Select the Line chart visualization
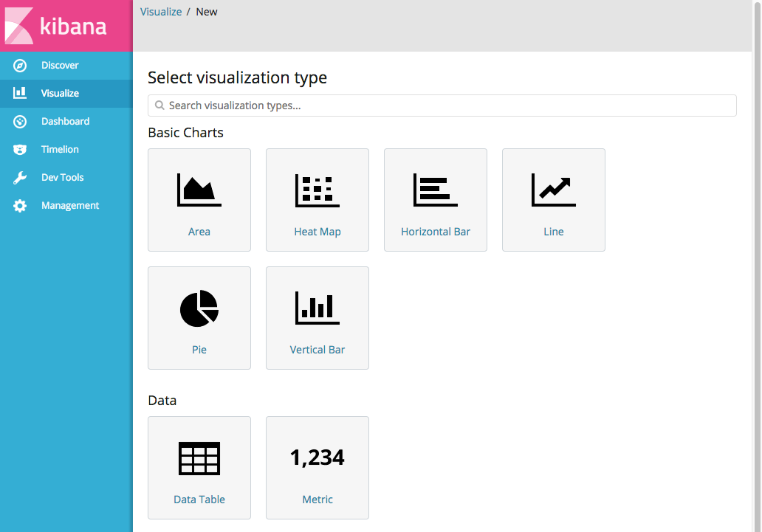Screen dimensions: 762x532 click(554, 199)
